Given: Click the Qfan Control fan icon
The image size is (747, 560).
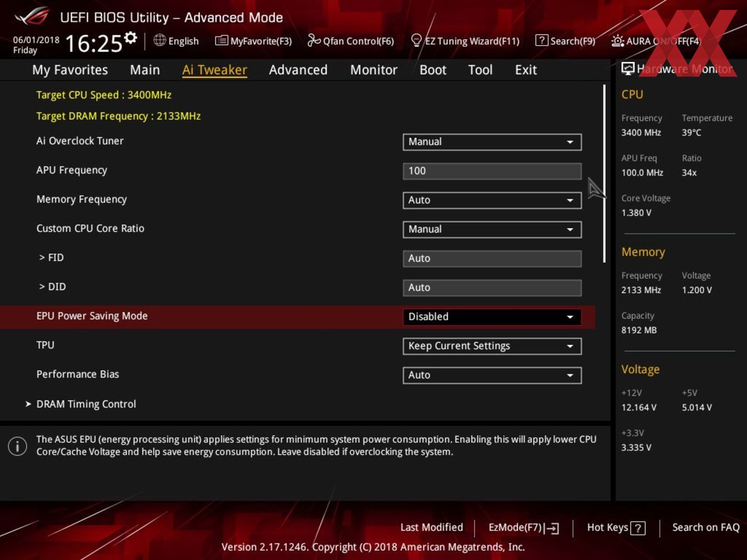Looking at the screenshot, I should tap(314, 40).
